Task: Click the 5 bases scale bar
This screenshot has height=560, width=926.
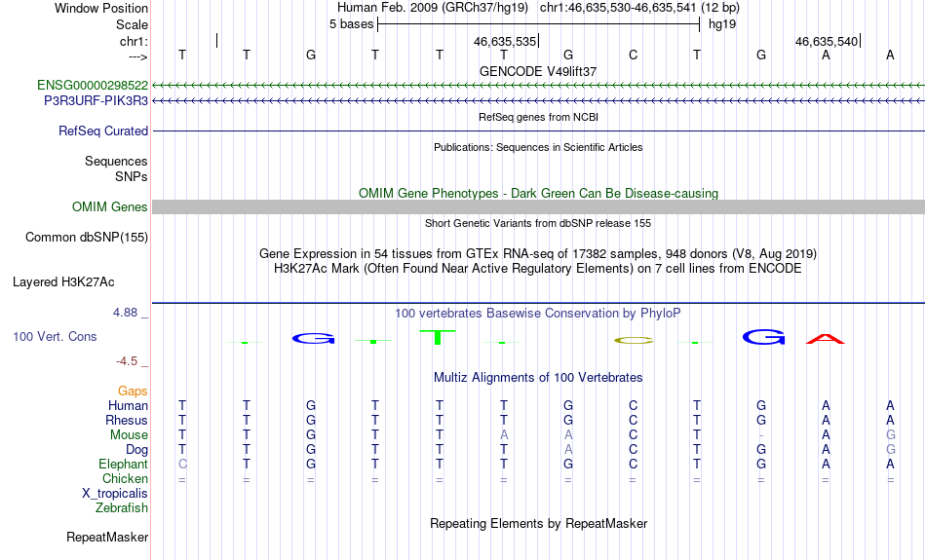Action: pos(539,24)
